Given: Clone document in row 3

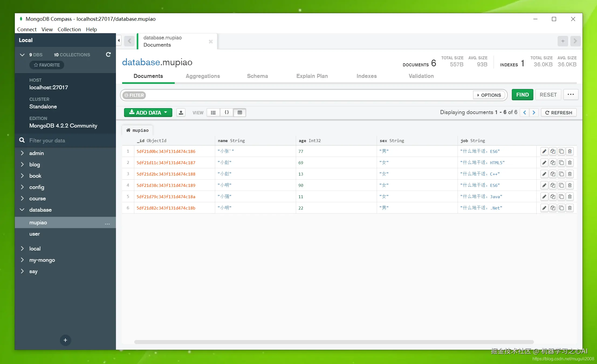Looking at the screenshot, I should (561, 174).
